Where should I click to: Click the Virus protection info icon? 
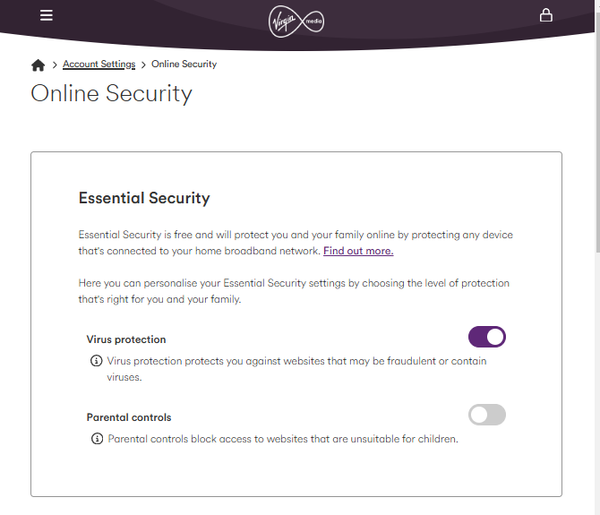pos(96,361)
